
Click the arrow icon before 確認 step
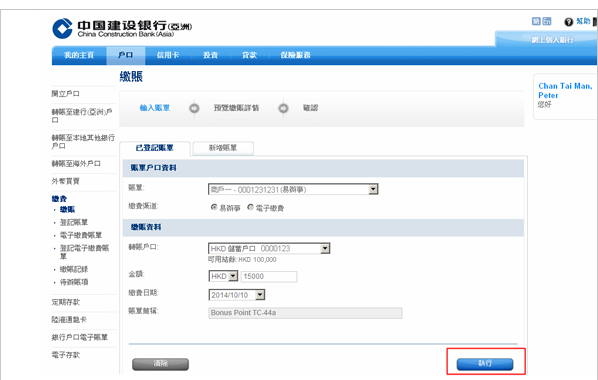pos(283,108)
